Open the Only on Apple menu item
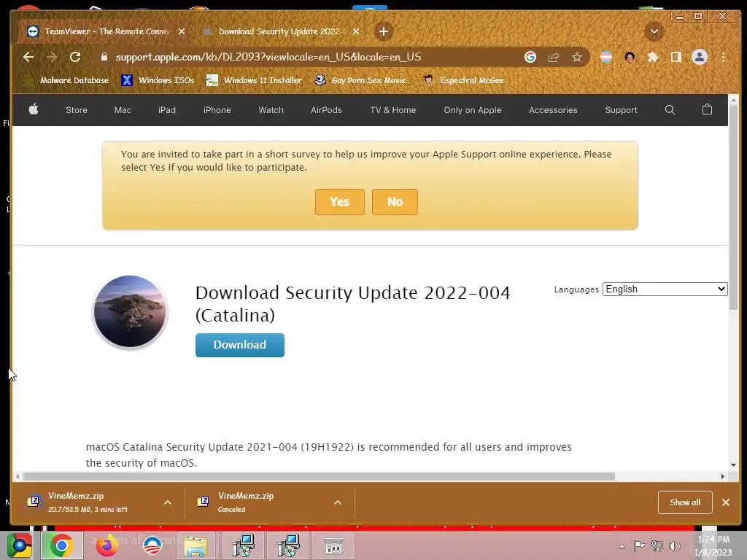 click(x=473, y=110)
